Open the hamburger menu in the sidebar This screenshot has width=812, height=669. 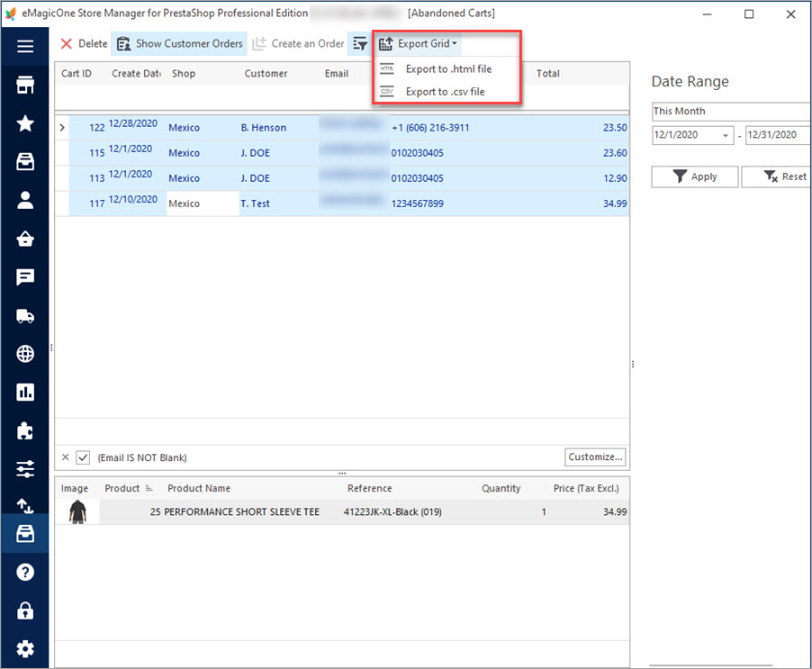pos(25,46)
